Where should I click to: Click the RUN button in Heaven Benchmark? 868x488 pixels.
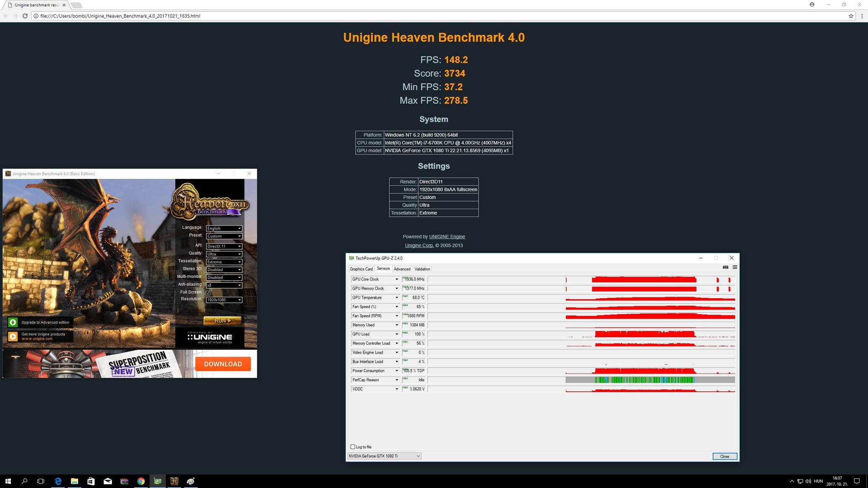(x=223, y=321)
